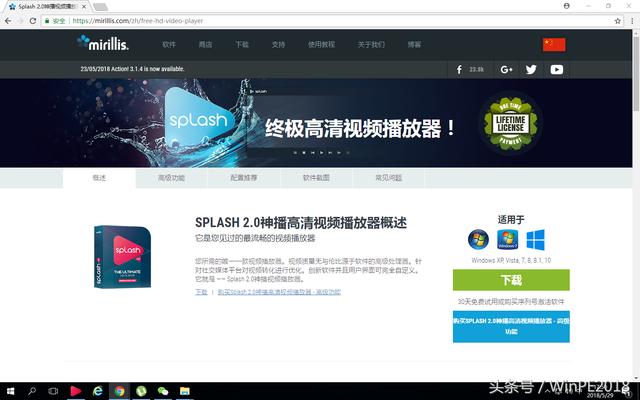Go back in the browser
Viewport: 640px width, 400px height.
tap(8, 21)
